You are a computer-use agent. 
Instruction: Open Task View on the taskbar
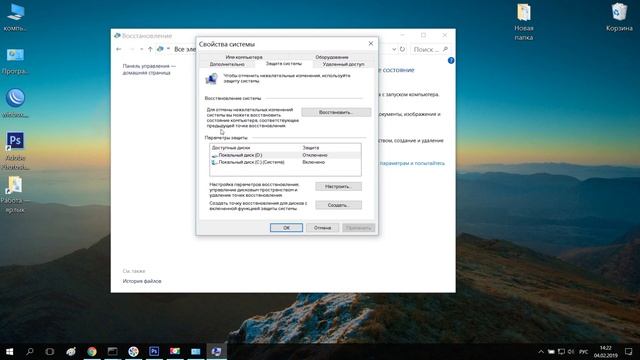click(x=50, y=351)
